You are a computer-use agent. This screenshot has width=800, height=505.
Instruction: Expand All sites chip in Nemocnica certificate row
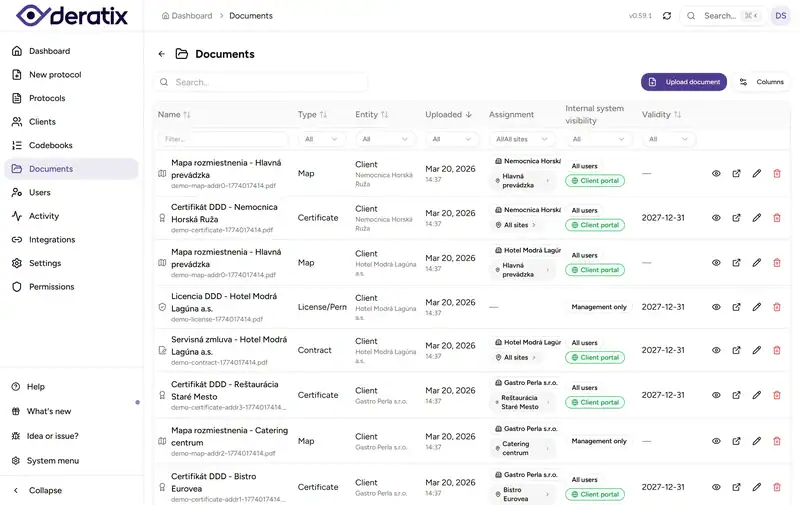[x=516, y=225]
